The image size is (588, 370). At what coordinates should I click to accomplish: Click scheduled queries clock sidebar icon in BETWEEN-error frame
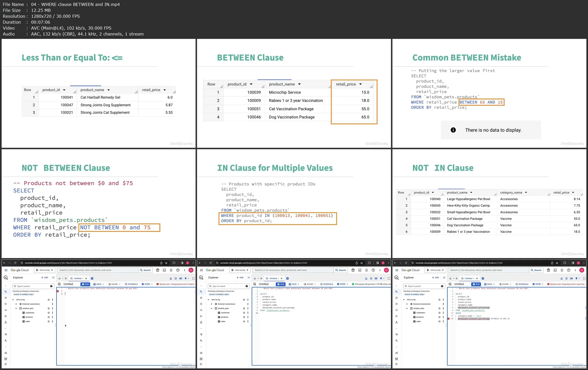(x=396, y=304)
